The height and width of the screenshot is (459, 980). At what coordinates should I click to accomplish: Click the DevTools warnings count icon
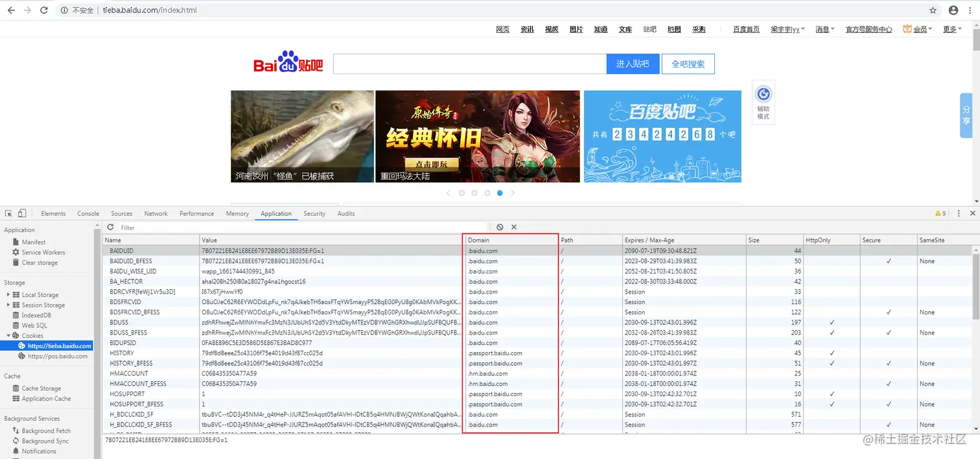click(x=940, y=213)
